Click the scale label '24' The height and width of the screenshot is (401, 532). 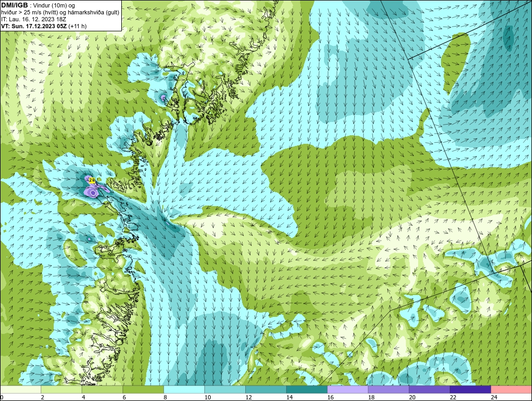click(x=494, y=397)
